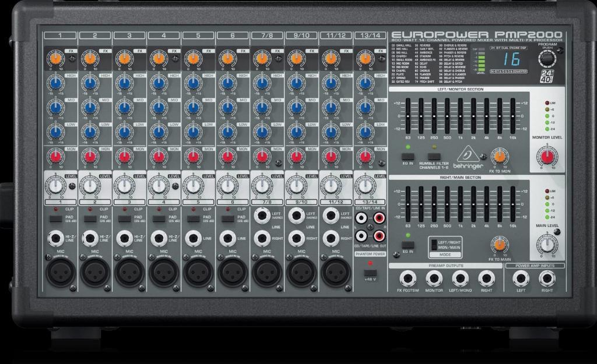The width and height of the screenshot is (597, 364).
Task: Click the PHANTOM POWER label
Action: point(370,254)
